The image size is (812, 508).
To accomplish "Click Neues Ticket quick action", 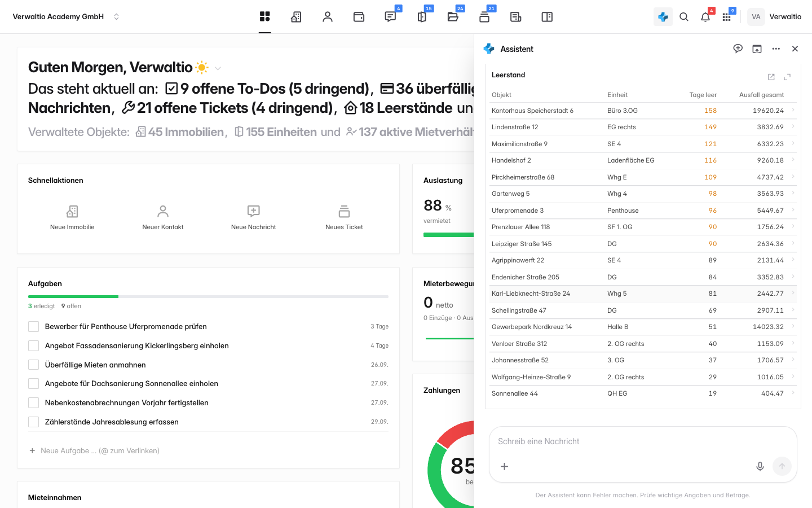I will (x=344, y=217).
